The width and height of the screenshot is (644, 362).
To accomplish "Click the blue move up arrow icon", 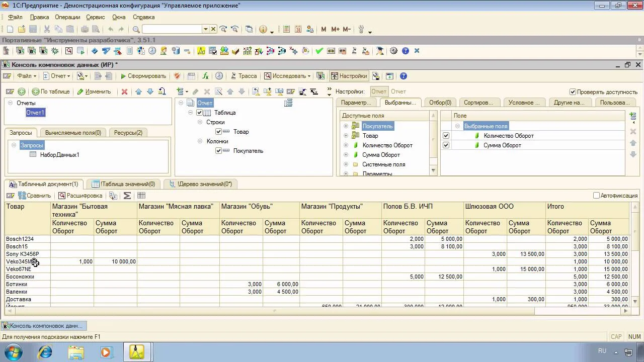I will [138, 92].
